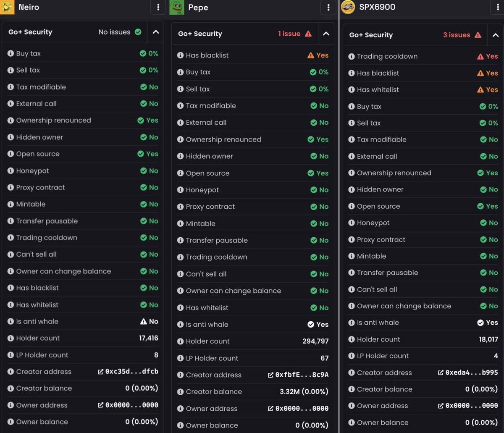This screenshot has width=504, height=433.
Task: Click info icon beside Neiro Ownership renounced
Action: tap(10, 121)
